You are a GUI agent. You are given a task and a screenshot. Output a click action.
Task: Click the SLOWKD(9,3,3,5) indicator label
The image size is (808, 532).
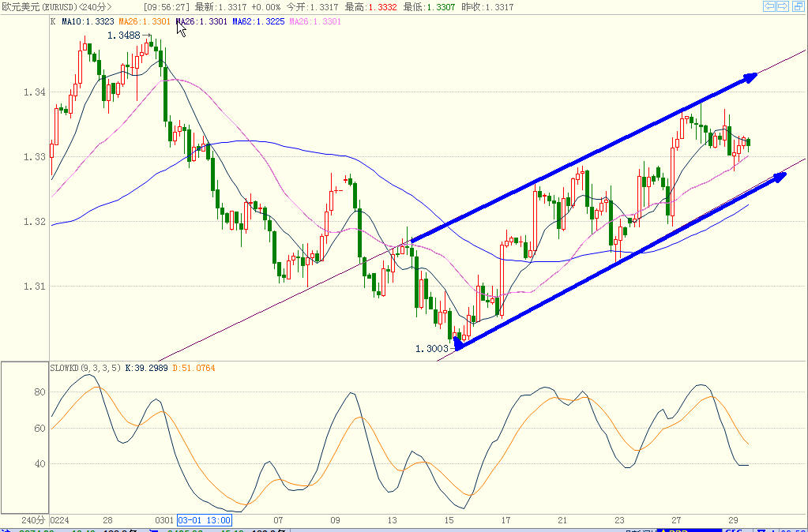point(85,369)
